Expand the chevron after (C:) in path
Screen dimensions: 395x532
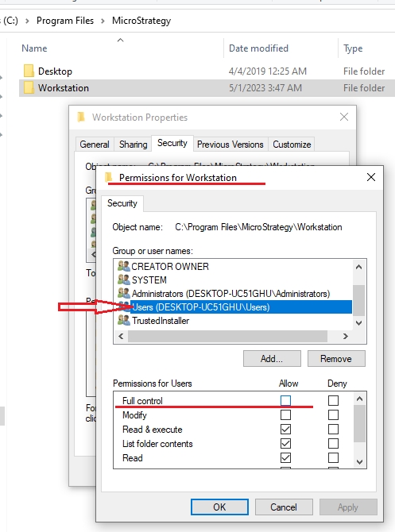click(x=27, y=21)
